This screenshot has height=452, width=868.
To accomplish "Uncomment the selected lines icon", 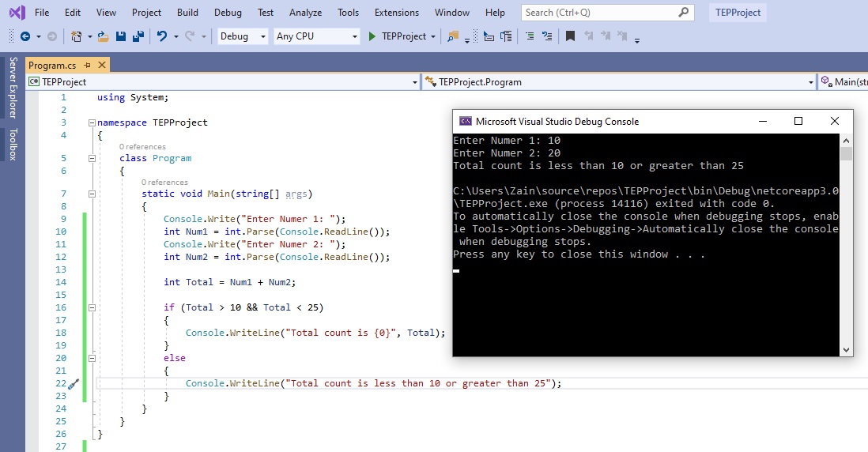I will pos(547,36).
